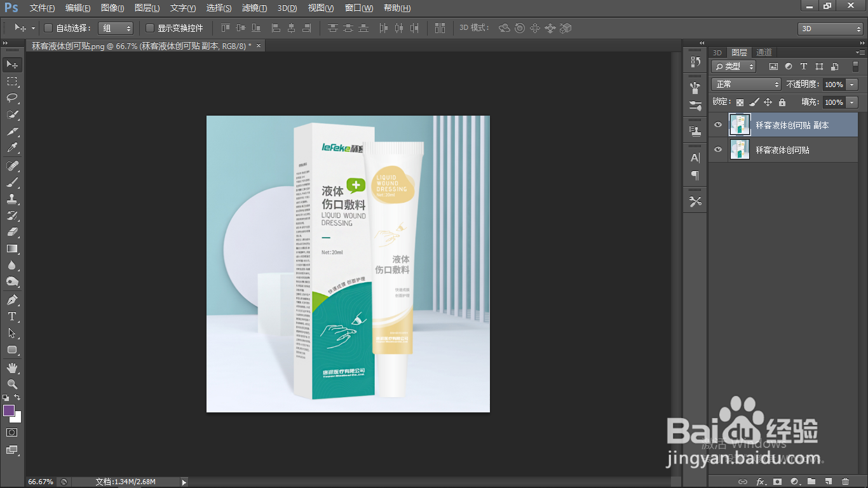The image size is (868, 488).
Task: Open new adjustment layer menu
Action: point(794,482)
